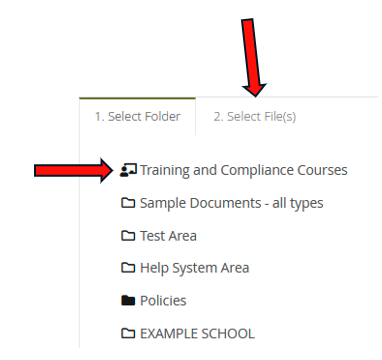Image resolution: width=382 pixels, height=360 pixels.
Task: Click the number 1 in the first tab
Action: (98, 117)
